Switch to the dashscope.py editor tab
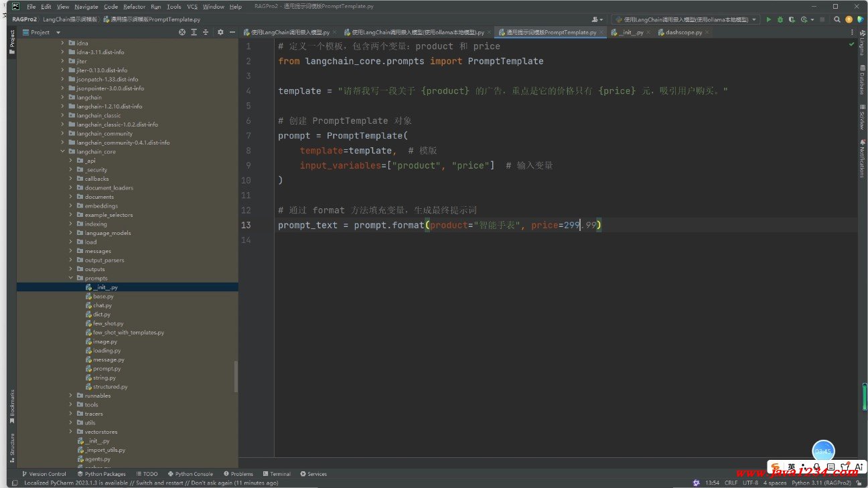The height and width of the screenshot is (488, 868). 684,32
